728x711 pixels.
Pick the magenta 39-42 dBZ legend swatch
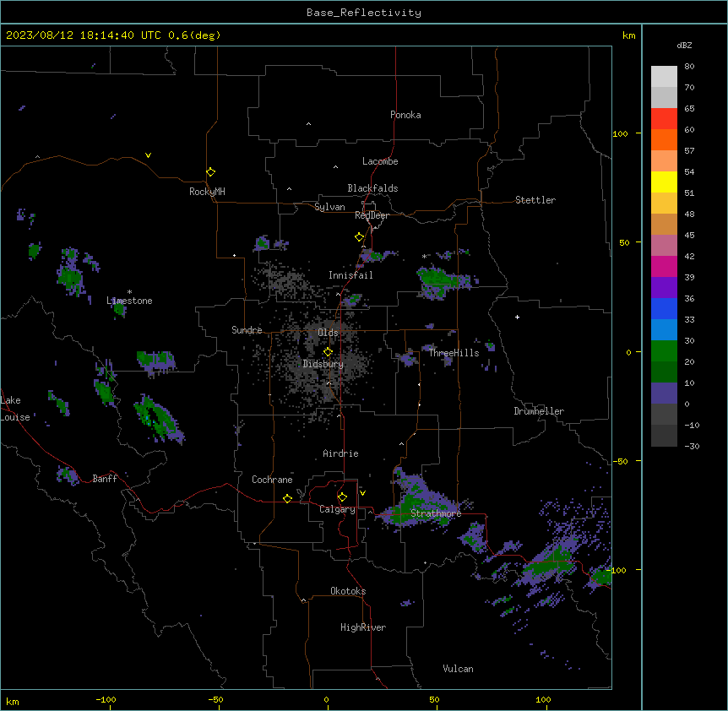point(664,266)
